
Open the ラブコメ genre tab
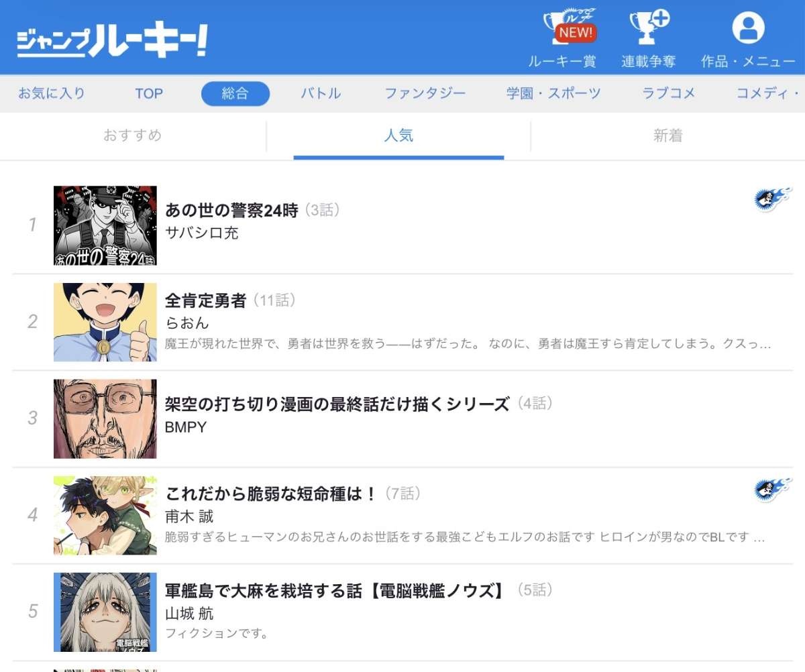point(669,94)
